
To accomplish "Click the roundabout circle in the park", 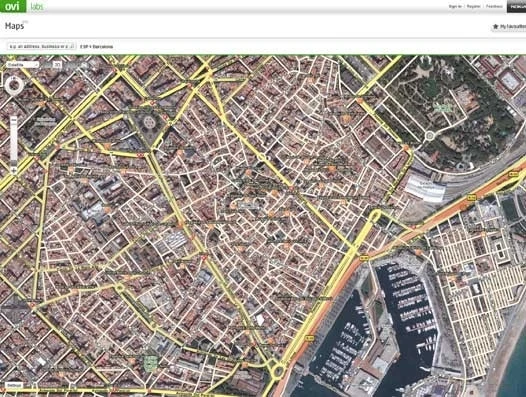I will (429, 136).
